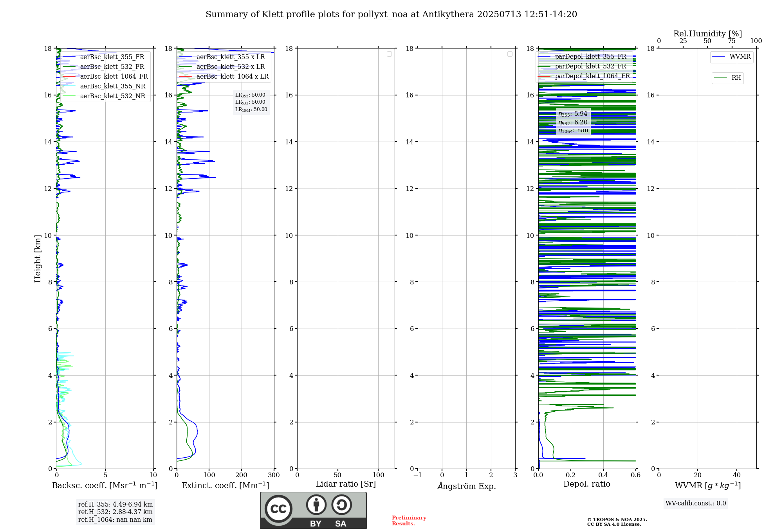
Task: Click the CC BY SA 4.0 License text
Action: (614, 525)
